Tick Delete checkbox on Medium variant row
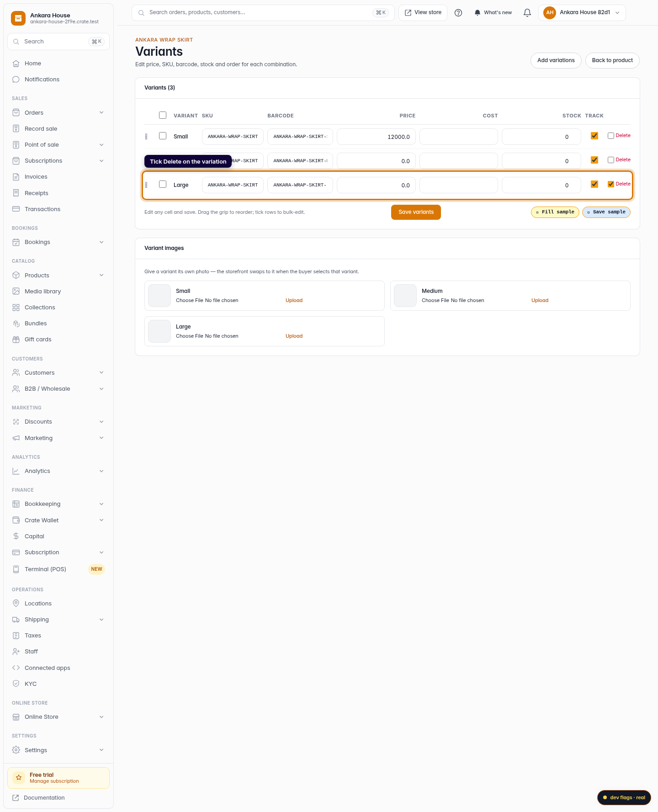 [611, 160]
